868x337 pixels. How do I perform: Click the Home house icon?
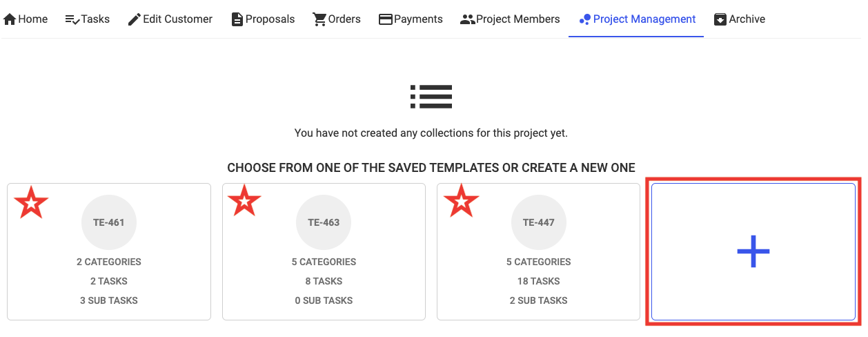[x=10, y=19]
